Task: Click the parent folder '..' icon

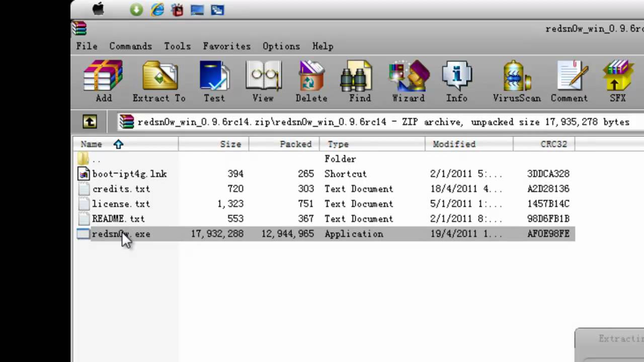Action: 84,159
